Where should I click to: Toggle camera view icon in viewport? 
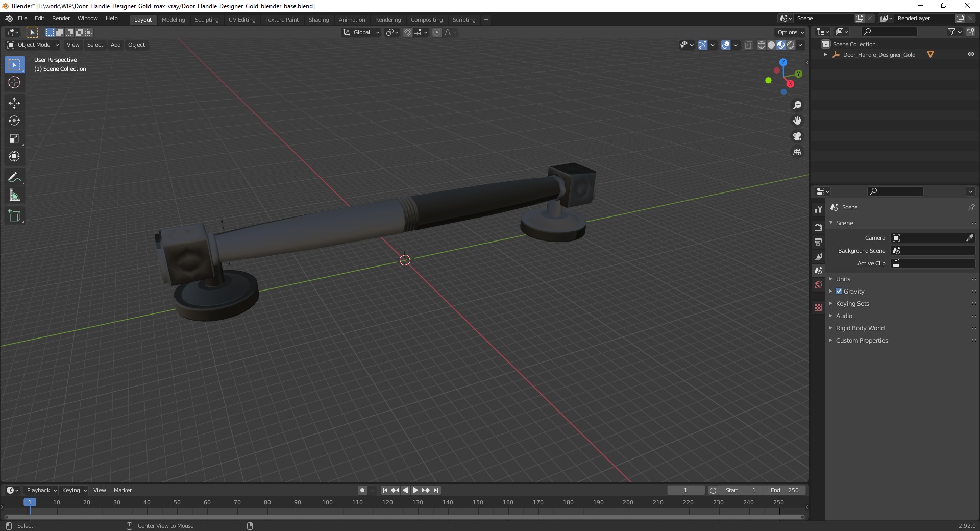click(797, 136)
